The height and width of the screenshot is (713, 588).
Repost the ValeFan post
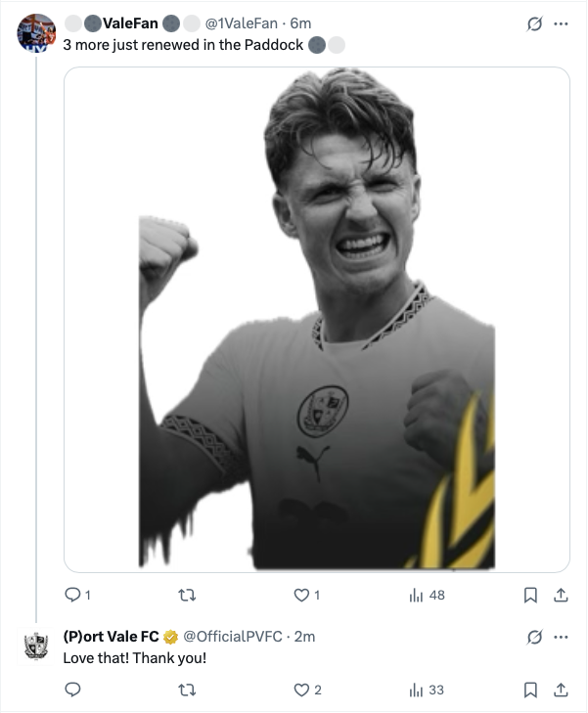pyautogui.click(x=187, y=595)
